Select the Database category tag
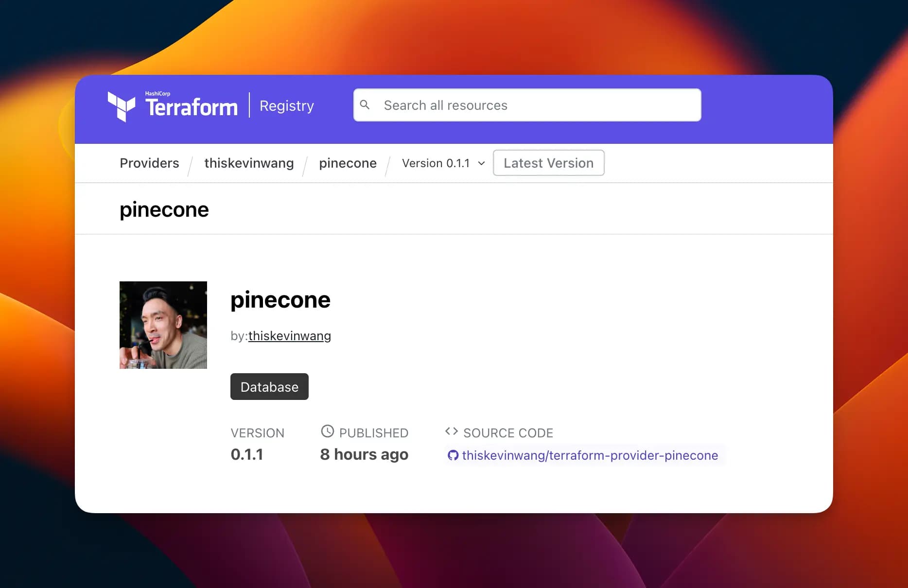Image resolution: width=908 pixels, height=588 pixels. point(269,387)
